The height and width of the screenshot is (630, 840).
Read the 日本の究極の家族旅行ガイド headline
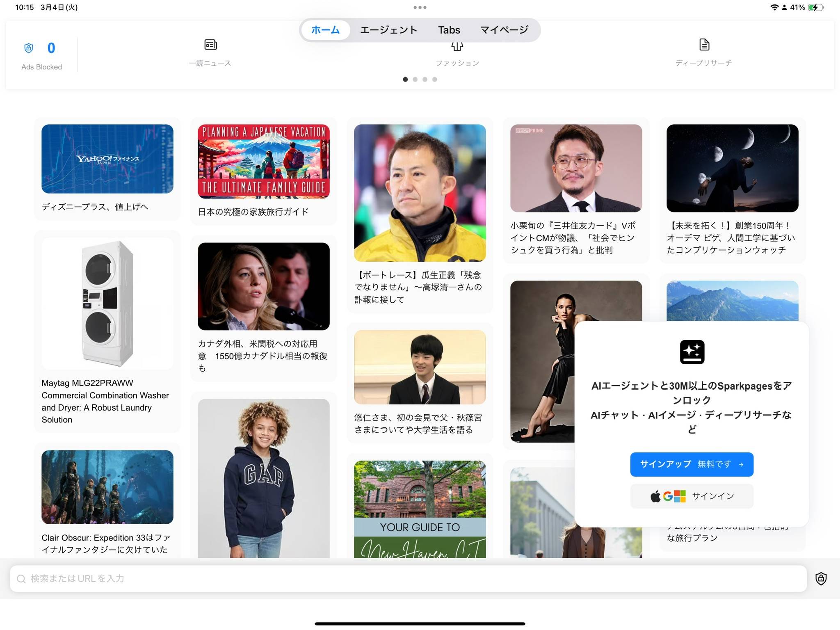(x=253, y=212)
